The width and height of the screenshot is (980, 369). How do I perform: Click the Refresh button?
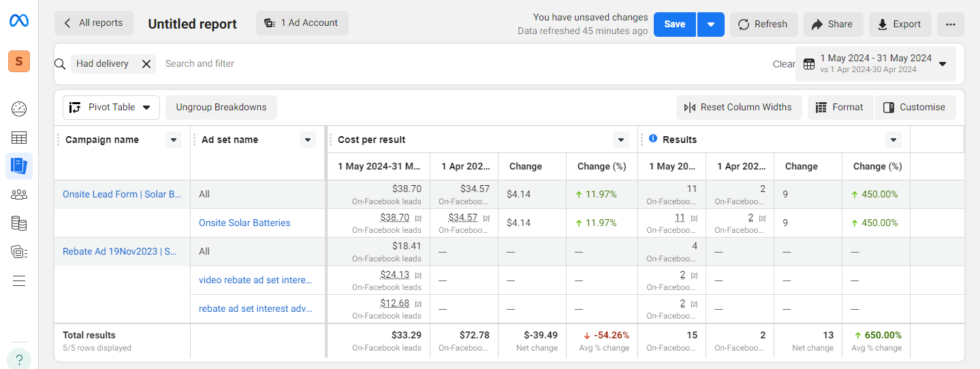[763, 24]
